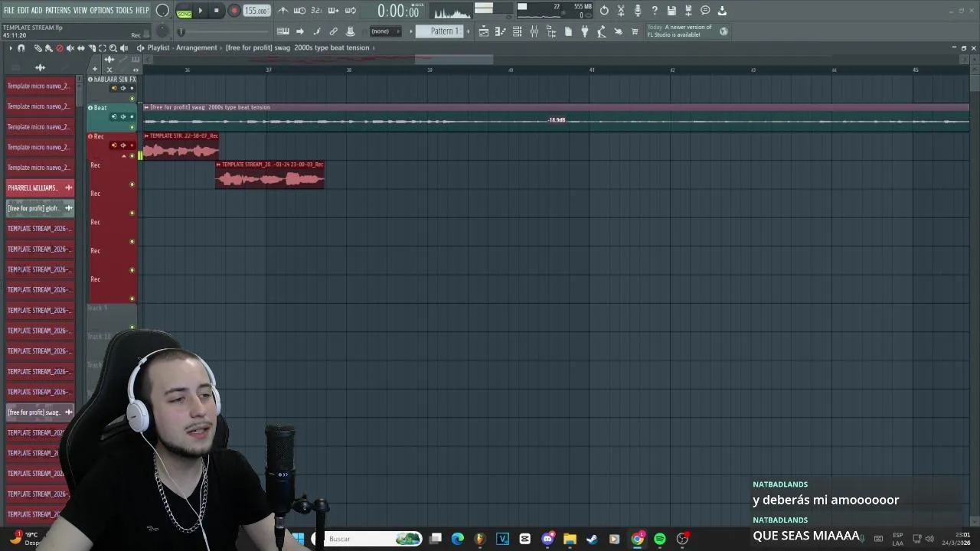Select the playlist slip tool
Viewport: 980px width, 551px height.
(80, 48)
